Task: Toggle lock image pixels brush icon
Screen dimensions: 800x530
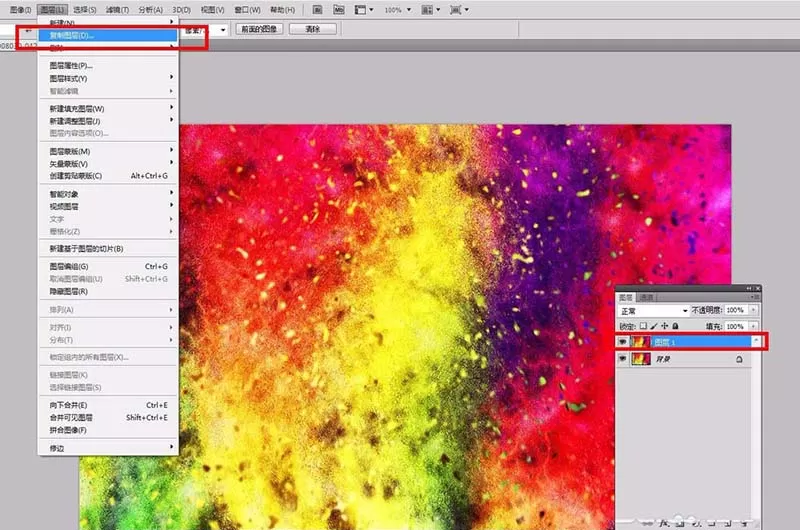Action: pyautogui.click(x=654, y=325)
